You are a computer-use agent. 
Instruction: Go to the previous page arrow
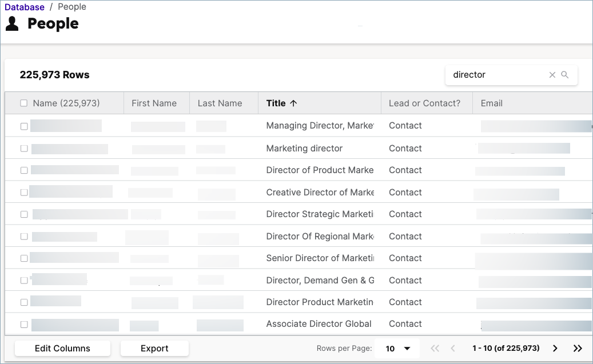click(x=453, y=349)
